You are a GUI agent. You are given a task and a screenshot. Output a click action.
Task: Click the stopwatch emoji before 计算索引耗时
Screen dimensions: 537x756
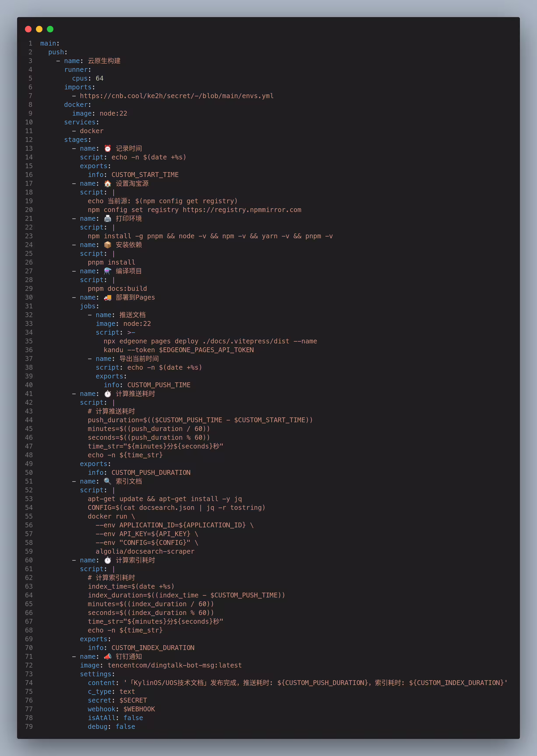tap(108, 560)
